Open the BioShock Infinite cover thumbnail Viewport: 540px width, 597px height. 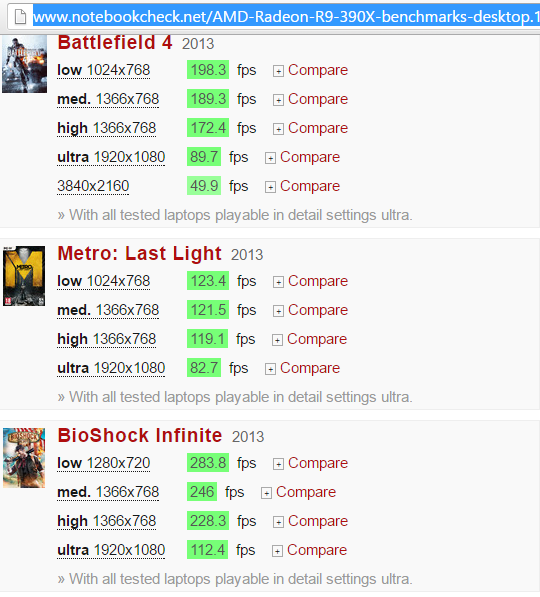pos(24,458)
